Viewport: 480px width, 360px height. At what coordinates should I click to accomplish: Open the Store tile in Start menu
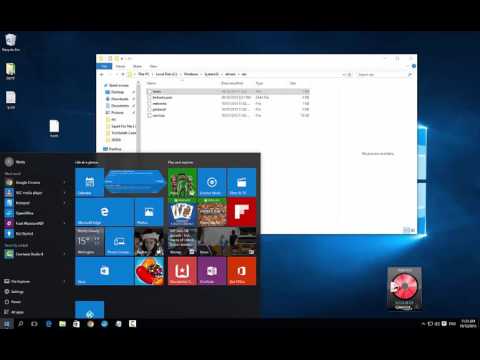(x=104, y=271)
